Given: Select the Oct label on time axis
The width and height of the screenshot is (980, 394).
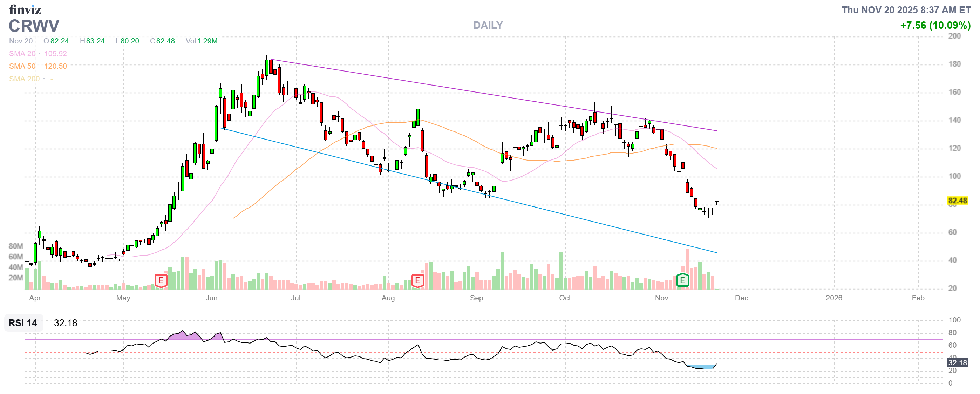Looking at the screenshot, I should [x=565, y=298].
